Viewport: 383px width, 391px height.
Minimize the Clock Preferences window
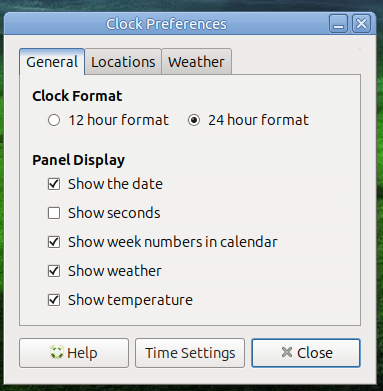click(x=339, y=24)
